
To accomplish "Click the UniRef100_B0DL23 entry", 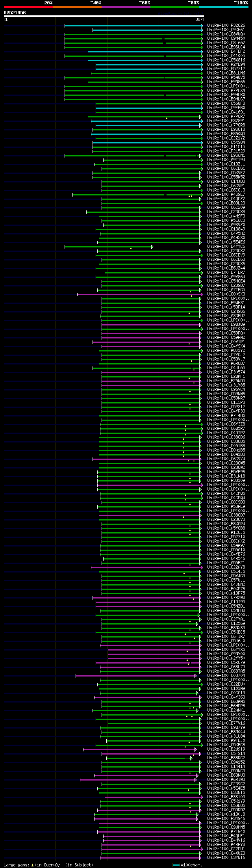I will pos(226,203).
